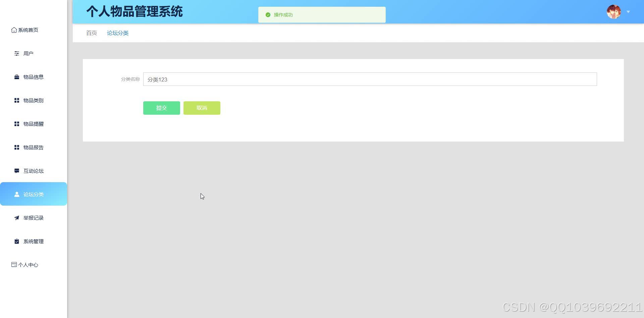Viewport: 644px width, 318px height.
Task: Click the 分类名称 field label
Action: pos(130,79)
